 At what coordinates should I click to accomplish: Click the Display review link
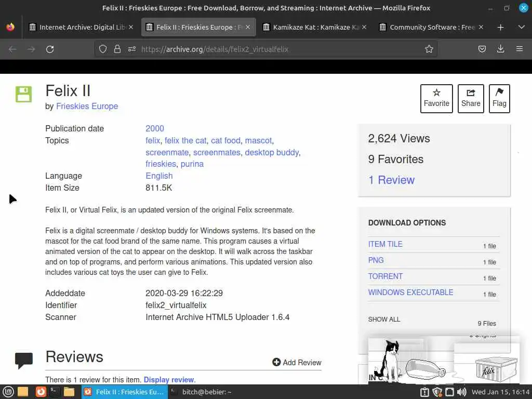tap(169, 380)
